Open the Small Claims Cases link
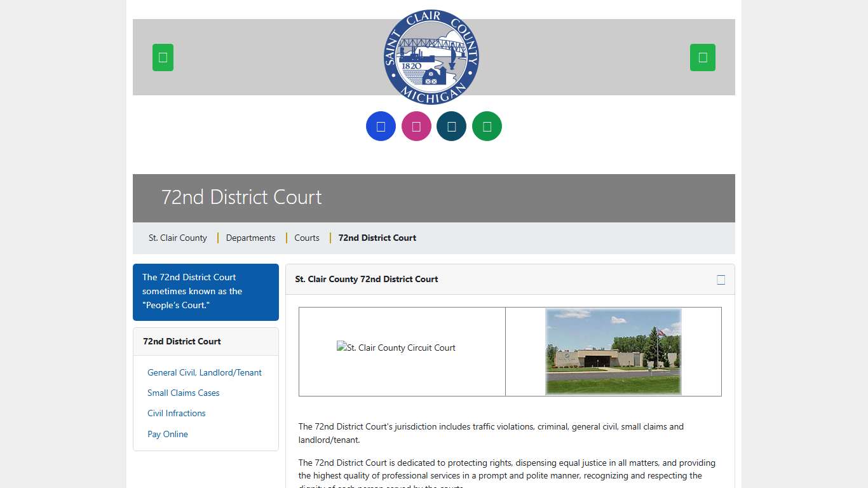Image resolution: width=868 pixels, height=488 pixels. point(184,393)
